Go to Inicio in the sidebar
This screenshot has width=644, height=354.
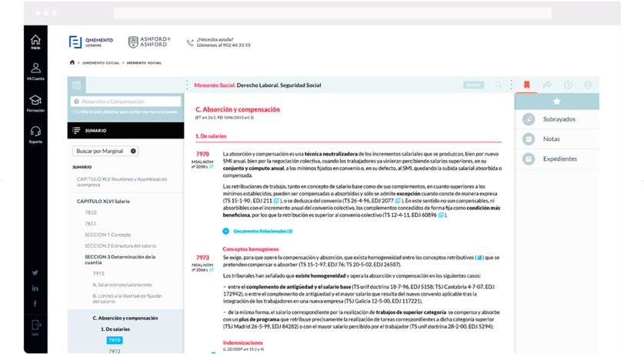point(35,42)
